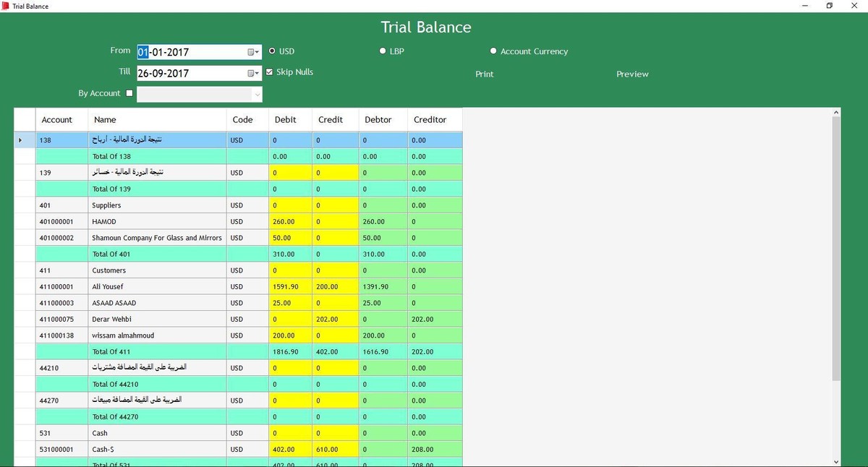Restore the window using the title bar button
This screenshot has width=868, height=467.
click(x=830, y=6)
